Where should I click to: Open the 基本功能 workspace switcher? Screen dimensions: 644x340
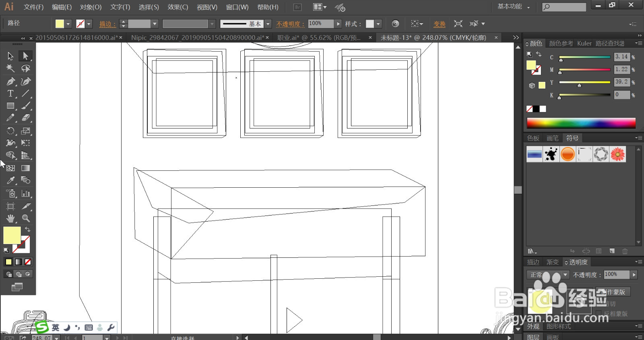pyautogui.click(x=514, y=6)
